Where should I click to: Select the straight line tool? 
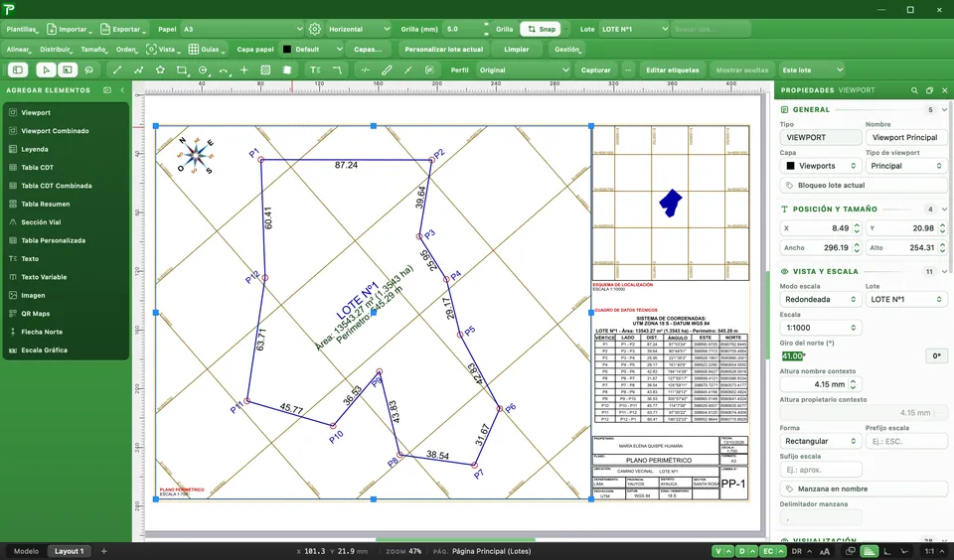coord(117,70)
